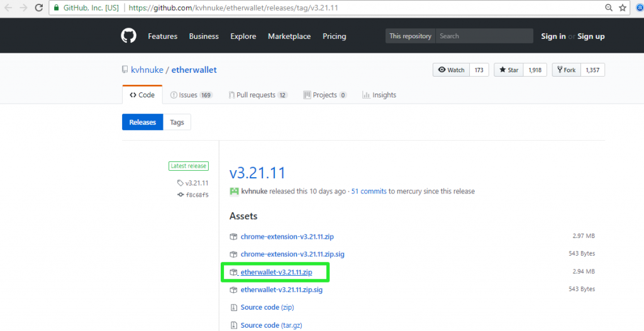644x331 pixels.
Task: Click the Assets heading
Action: pos(243,215)
